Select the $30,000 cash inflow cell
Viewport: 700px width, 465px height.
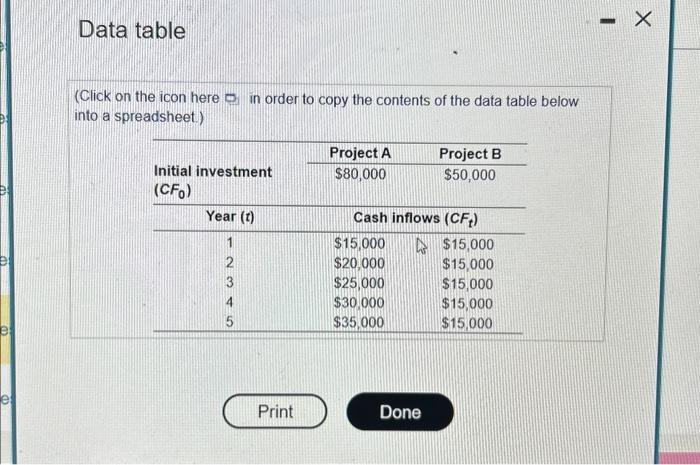359,303
